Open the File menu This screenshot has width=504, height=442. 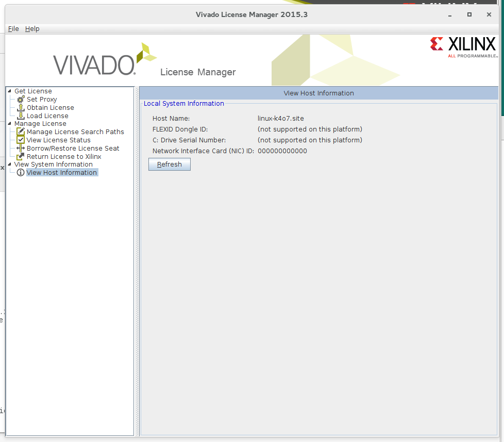(13, 29)
